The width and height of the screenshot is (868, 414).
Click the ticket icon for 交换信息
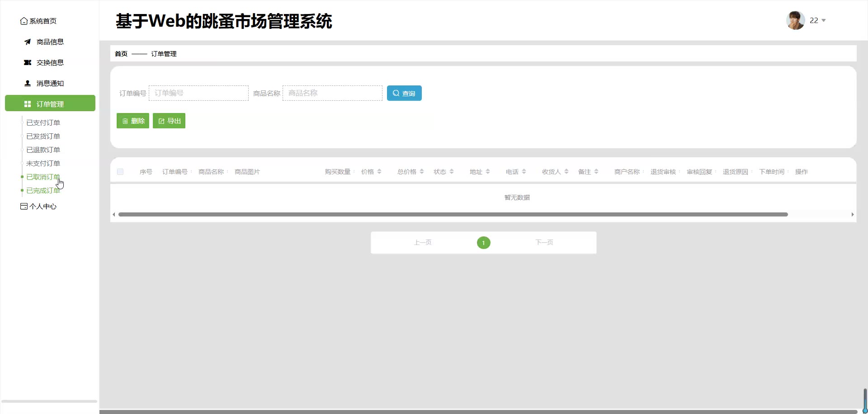pyautogui.click(x=28, y=63)
